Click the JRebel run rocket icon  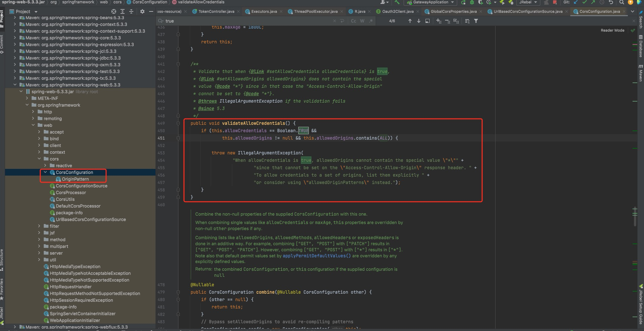point(502,2)
